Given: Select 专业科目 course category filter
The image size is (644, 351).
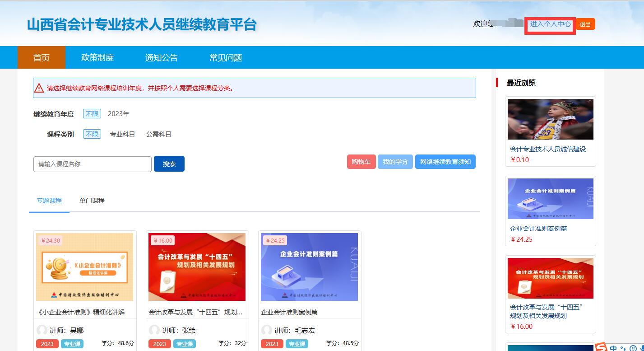Looking at the screenshot, I should 122,134.
